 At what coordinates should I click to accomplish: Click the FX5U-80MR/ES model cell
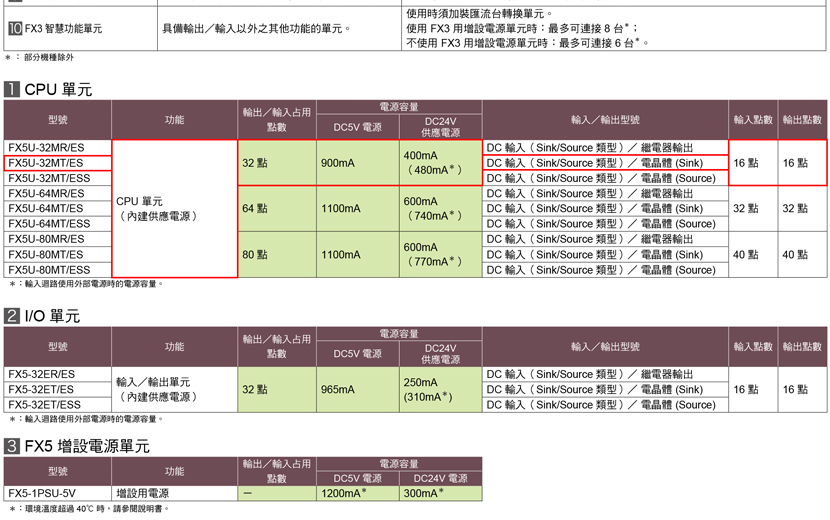58,239
